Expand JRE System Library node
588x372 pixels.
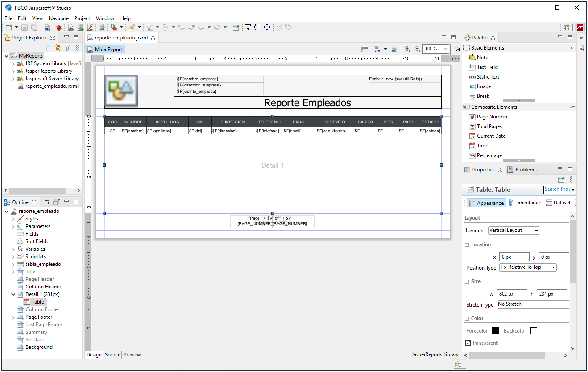pos(13,63)
